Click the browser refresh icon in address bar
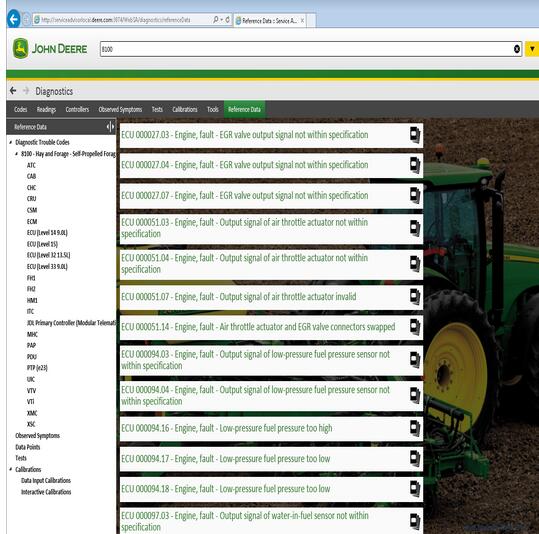This screenshot has height=534, width=539. [227, 20]
